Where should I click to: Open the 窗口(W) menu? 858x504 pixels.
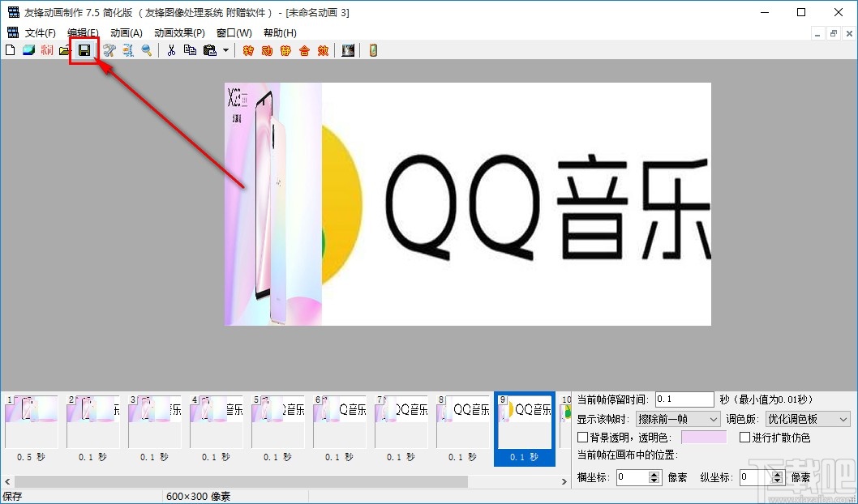point(234,32)
